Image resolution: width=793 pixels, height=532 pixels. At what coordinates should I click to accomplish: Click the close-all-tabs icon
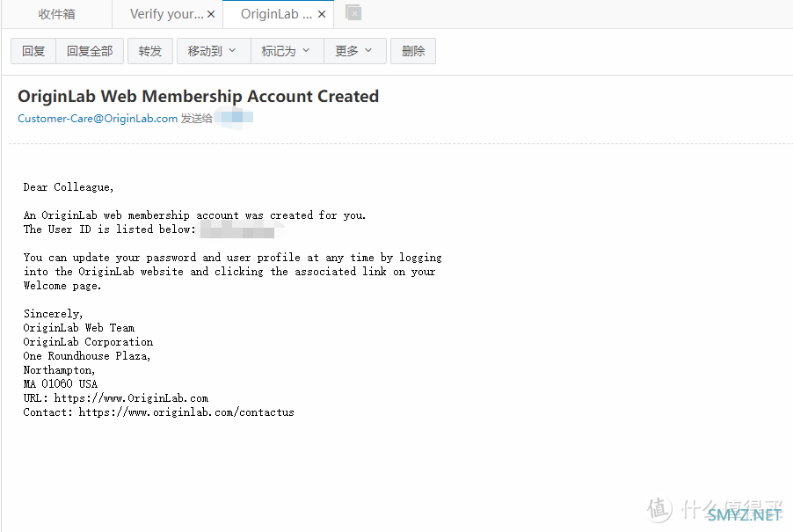tap(353, 12)
